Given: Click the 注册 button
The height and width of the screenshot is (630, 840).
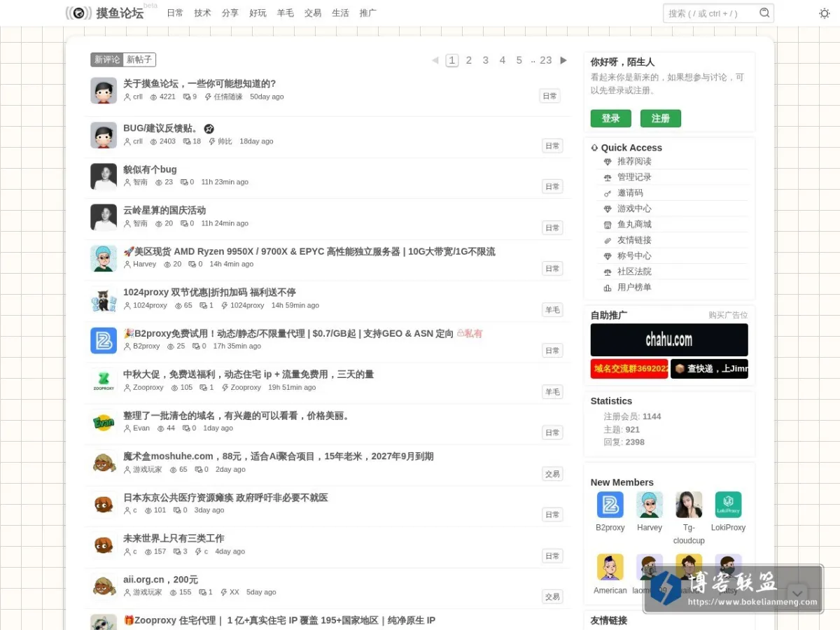Looking at the screenshot, I should click(661, 118).
